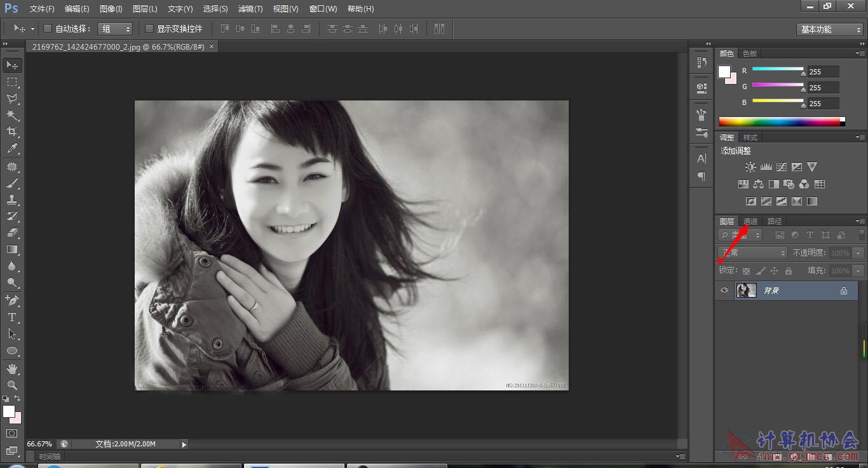Select the Clone Stamp tool

pyautogui.click(x=12, y=200)
